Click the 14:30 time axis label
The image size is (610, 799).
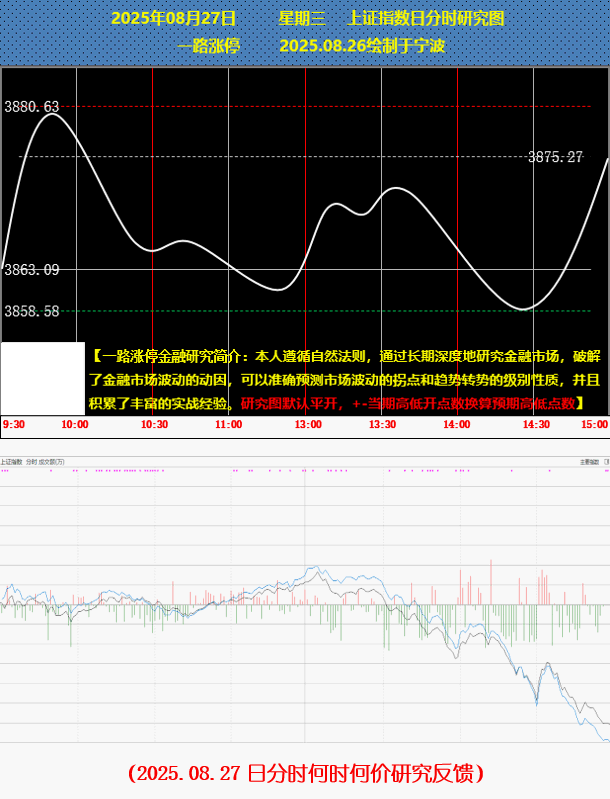536,424
